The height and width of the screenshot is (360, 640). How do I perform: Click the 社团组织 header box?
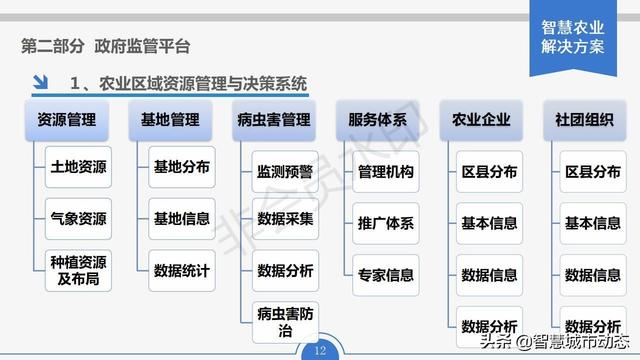(x=585, y=120)
